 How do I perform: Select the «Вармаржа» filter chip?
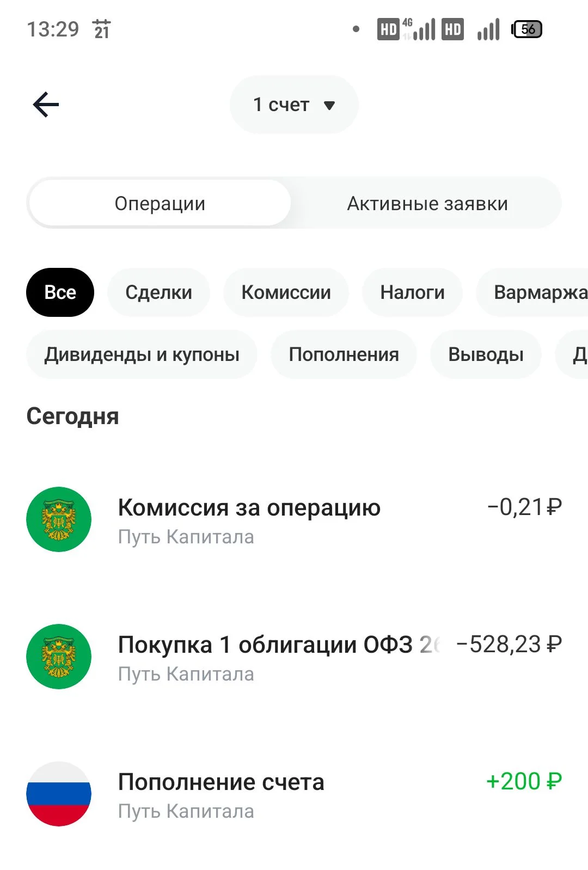click(532, 292)
